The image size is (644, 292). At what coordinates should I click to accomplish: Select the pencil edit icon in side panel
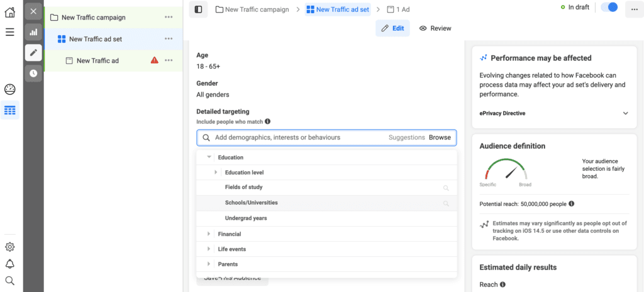33,53
